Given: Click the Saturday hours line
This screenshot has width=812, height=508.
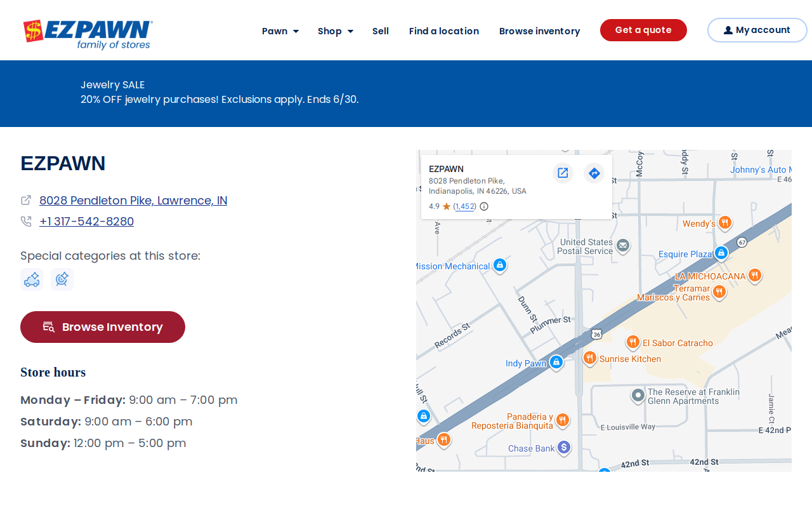Looking at the screenshot, I should click(x=106, y=422).
